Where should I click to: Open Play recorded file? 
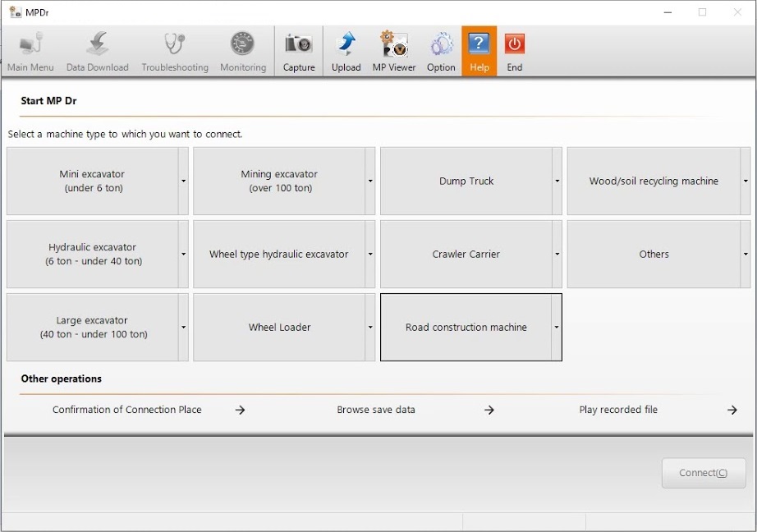pos(618,410)
